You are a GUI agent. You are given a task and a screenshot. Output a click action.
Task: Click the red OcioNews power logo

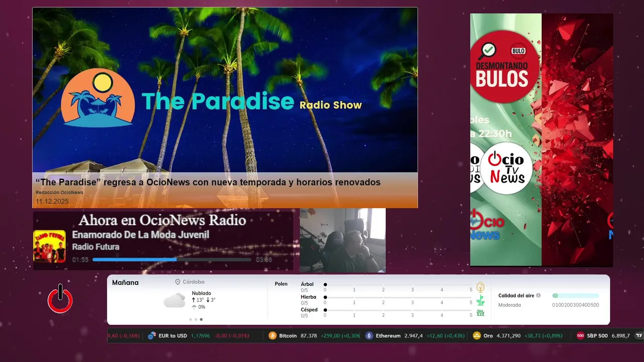tap(60, 299)
